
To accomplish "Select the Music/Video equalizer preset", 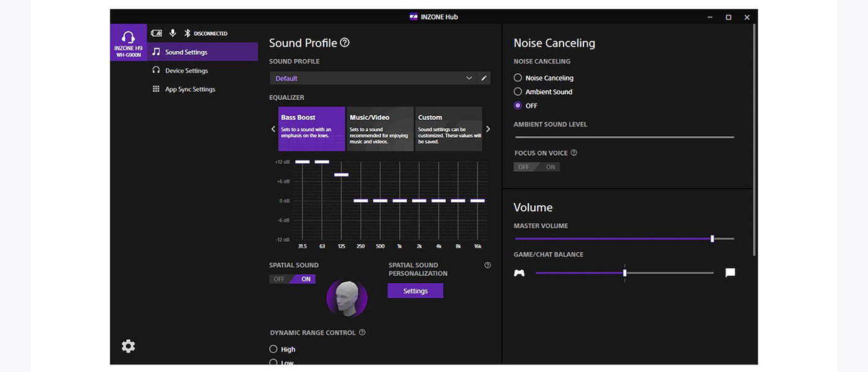I will point(380,129).
